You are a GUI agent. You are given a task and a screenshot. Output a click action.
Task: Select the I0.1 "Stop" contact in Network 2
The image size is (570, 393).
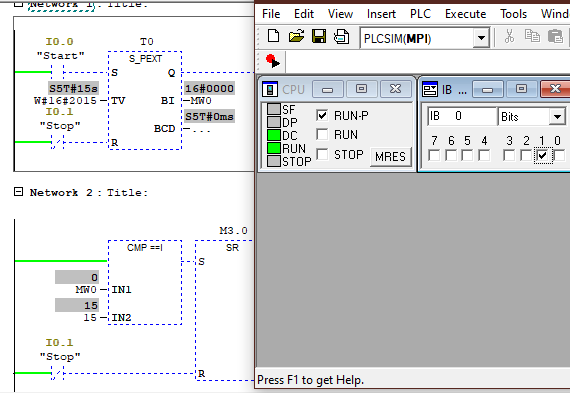57,373
